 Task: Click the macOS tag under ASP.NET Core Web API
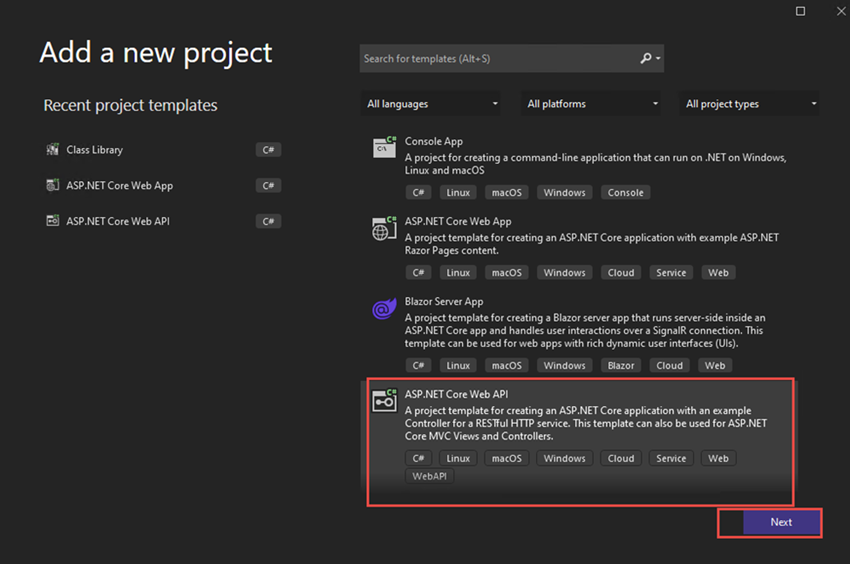click(507, 458)
